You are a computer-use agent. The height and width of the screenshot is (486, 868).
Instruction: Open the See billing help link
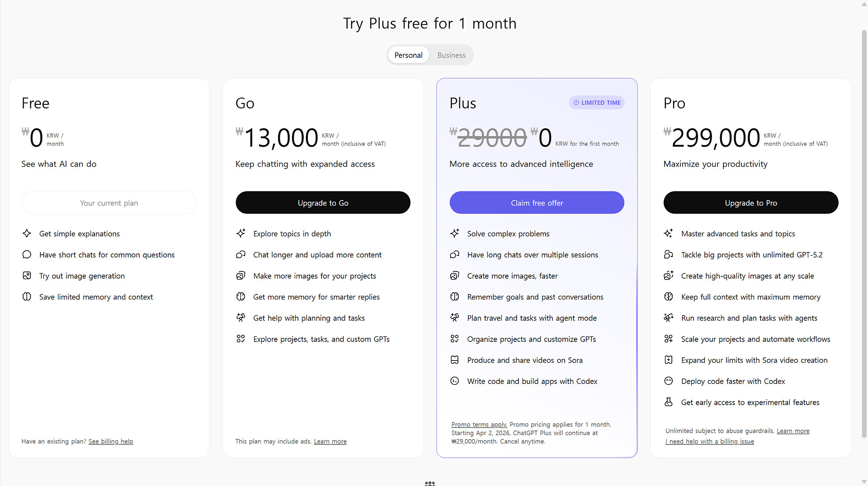tap(111, 441)
